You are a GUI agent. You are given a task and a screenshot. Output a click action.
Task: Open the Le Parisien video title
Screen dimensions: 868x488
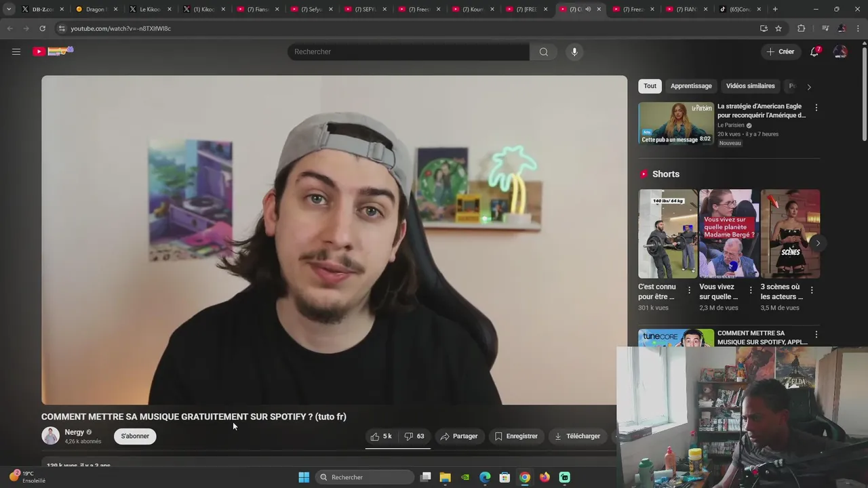click(762, 110)
